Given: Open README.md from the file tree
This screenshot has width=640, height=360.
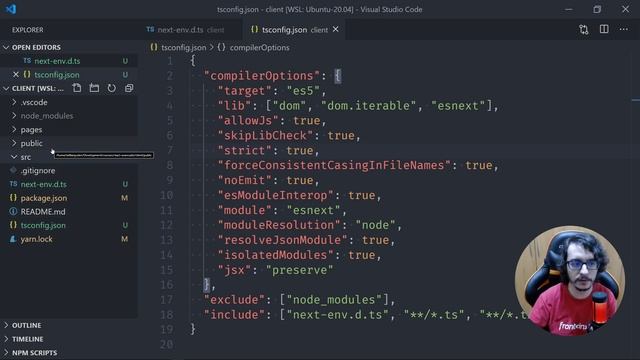Looking at the screenshot, I should click(43, 212).
